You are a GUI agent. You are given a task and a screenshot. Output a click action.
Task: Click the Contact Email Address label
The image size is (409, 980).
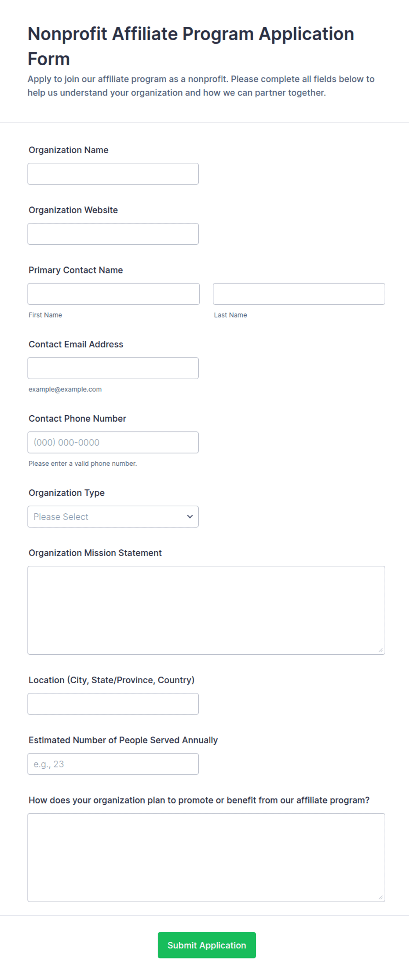click(x=76, y=344)
